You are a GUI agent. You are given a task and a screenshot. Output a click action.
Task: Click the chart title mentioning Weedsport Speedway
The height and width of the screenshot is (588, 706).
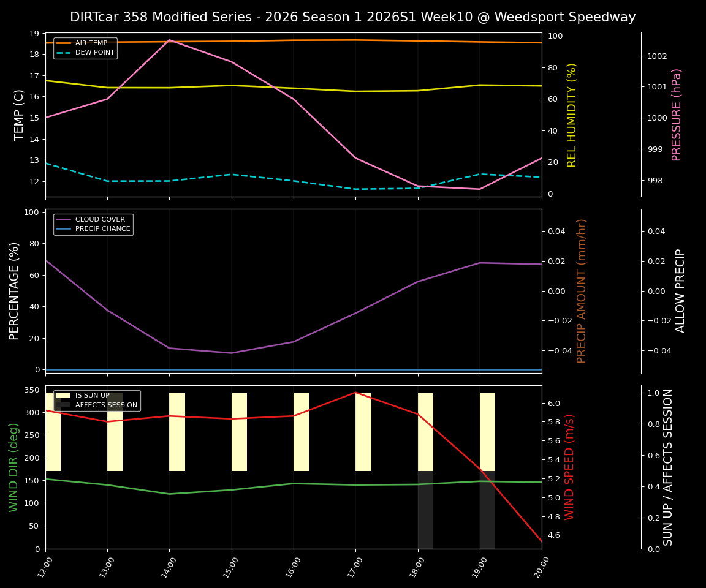[x=353, y=17]
